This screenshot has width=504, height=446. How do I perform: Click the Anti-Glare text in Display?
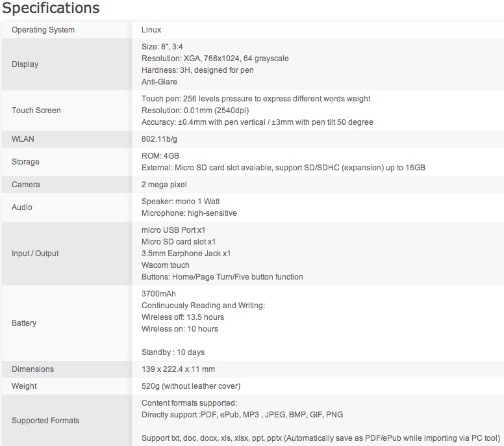[x=159, y=82]
